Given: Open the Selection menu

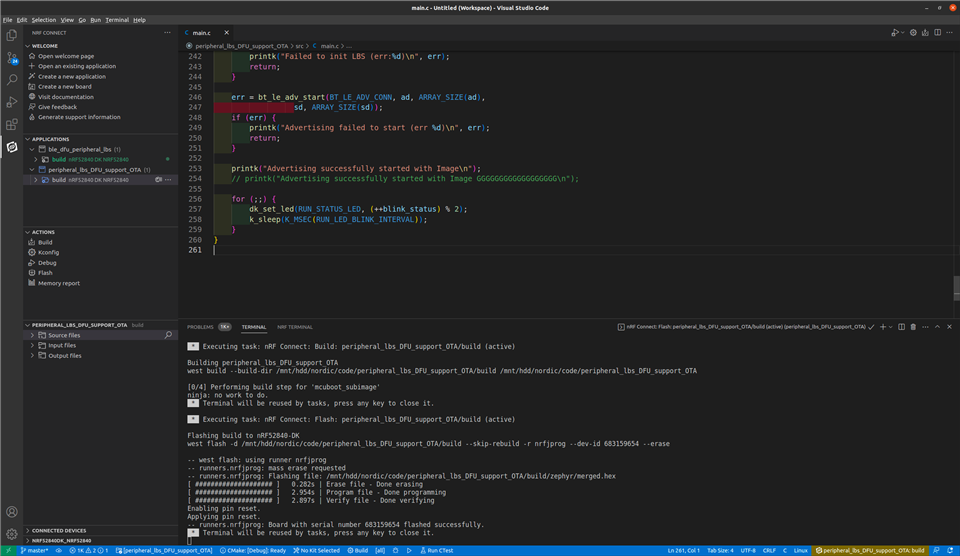Looking at the screenshot, I should (43, 20).
